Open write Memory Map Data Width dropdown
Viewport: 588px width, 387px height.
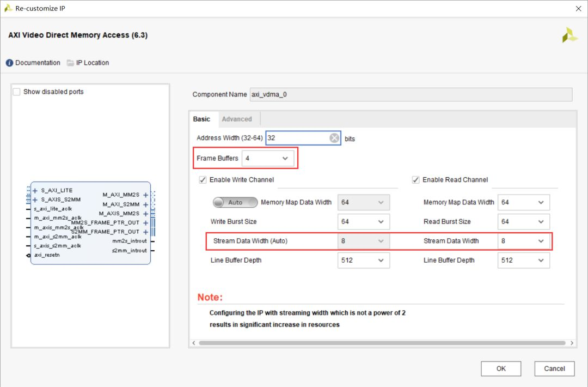pyautogui.click(x=363, y=202)
